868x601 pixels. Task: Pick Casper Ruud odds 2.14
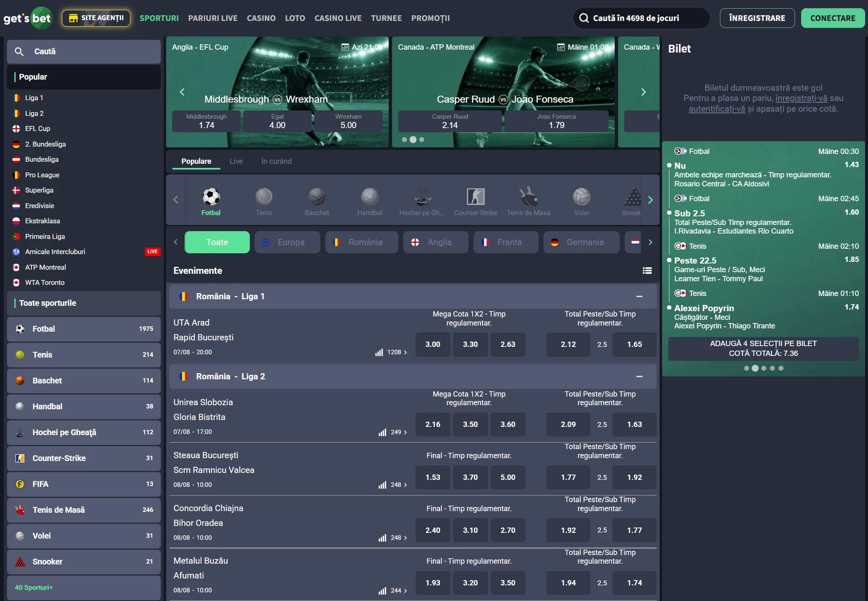click(x=450, y=121)
